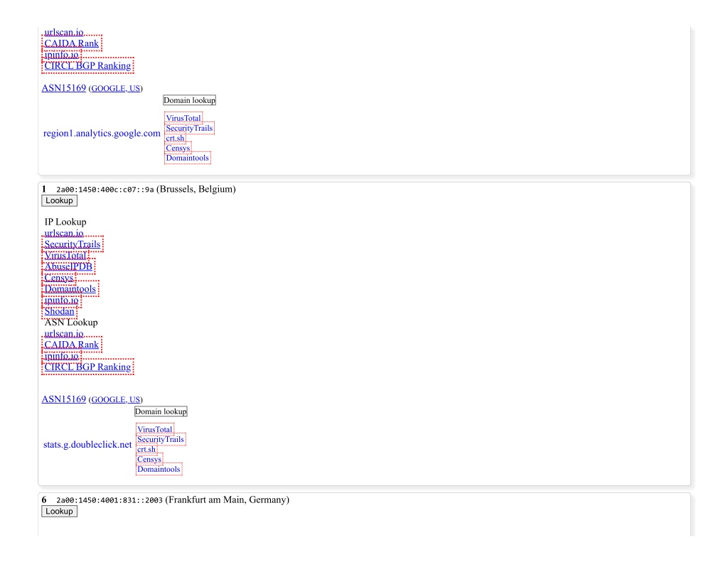Click the 'ASN Lookup' heading text

71,322
